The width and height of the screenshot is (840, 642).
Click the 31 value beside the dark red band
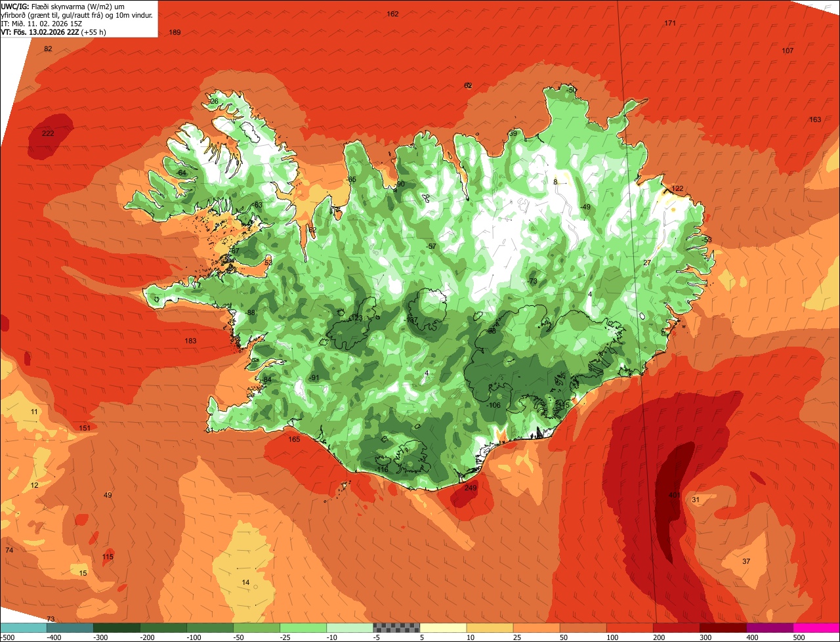[x=696, y=500]
